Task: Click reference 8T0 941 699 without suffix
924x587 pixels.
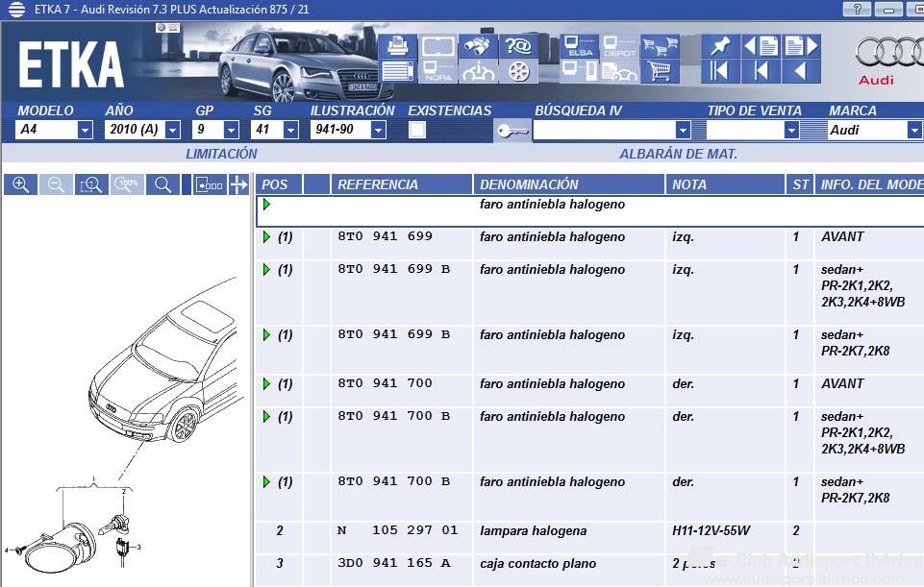Action: pyautogui.click(x=385, y=236)
